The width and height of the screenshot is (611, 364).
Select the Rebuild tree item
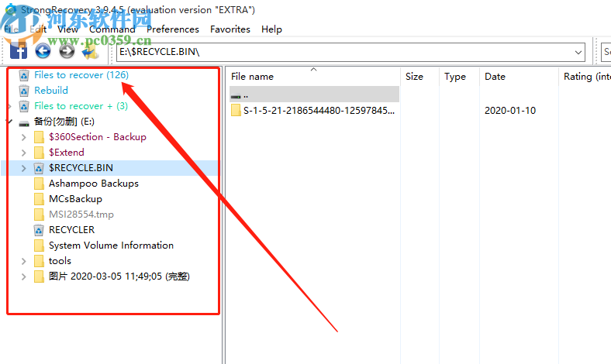[x=51, y=91]
